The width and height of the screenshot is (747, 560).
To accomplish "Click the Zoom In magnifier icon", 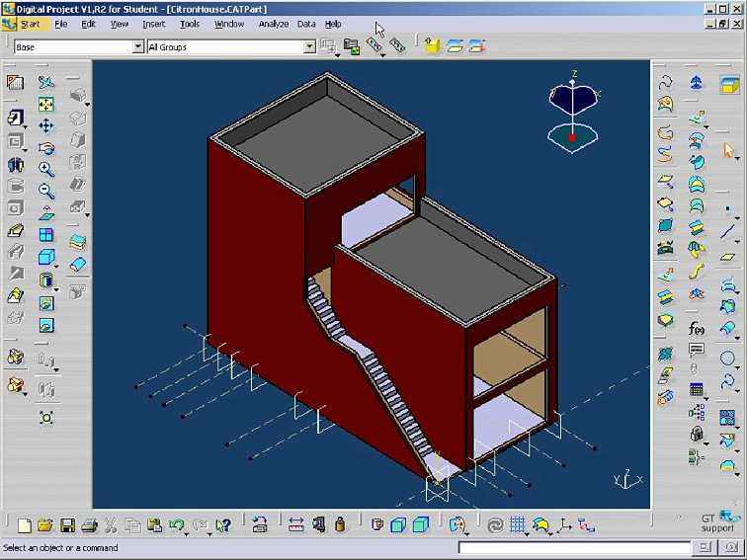I will coord(46,169).
